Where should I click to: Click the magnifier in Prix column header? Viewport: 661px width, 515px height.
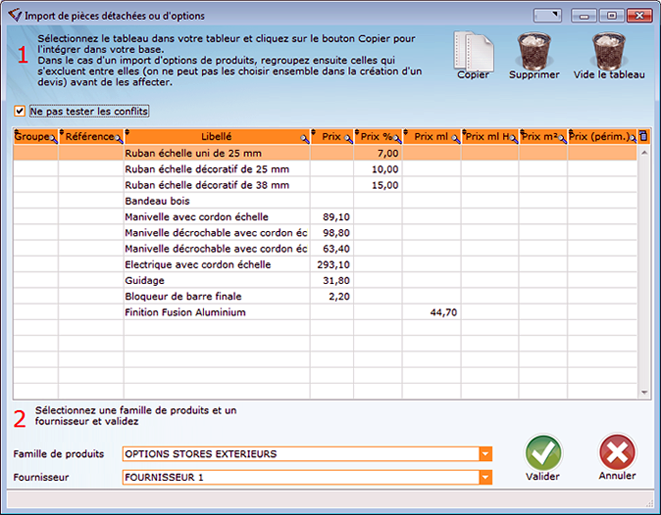click(348, 138)
